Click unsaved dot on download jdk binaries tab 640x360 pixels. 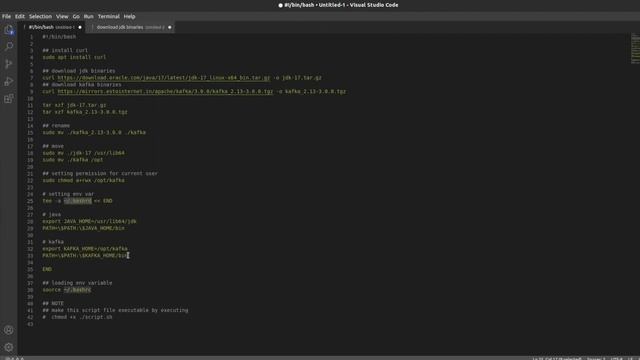click(170, 27)
